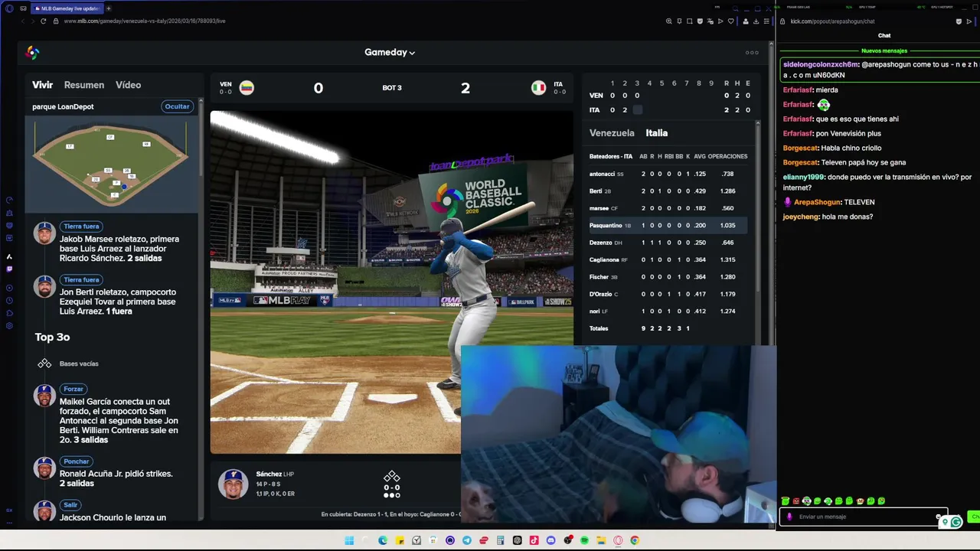980x551 pixels.
Task: Select the Venezuela batters tab
Action: point(612,133)
